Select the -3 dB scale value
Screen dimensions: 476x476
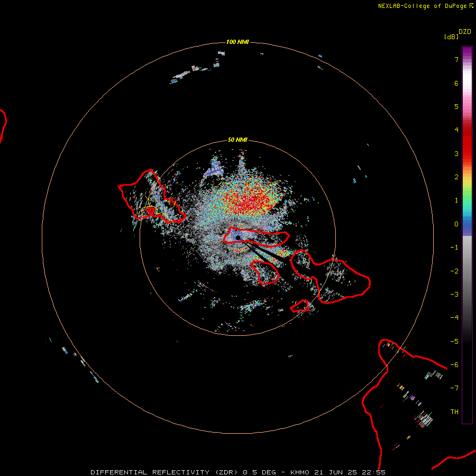pos(454,295)
